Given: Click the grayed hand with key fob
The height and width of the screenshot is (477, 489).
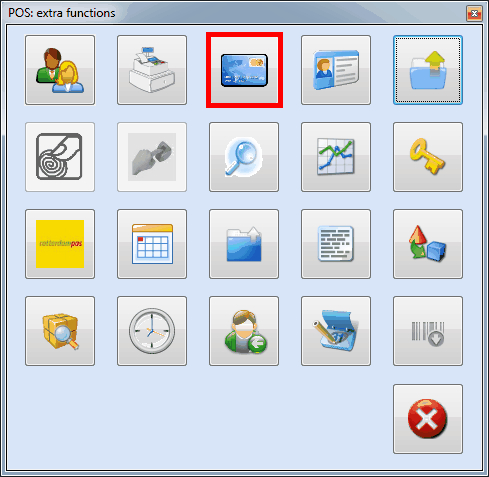Looking at the screenshot, I should point(152,157).
